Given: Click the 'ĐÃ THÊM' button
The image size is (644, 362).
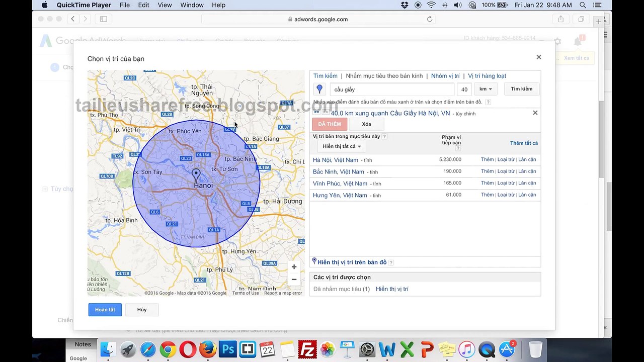Looking at the screenshot, I should [x=330, y=124].
